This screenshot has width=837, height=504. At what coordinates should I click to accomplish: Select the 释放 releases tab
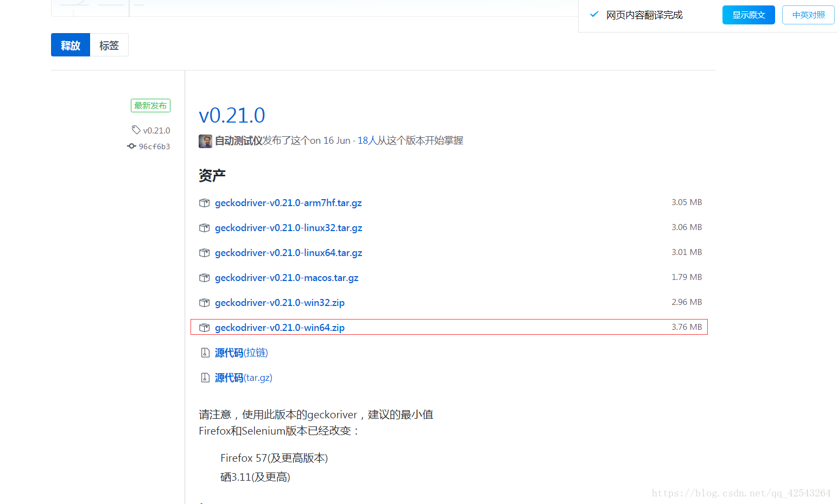click(x=71, y=45)
